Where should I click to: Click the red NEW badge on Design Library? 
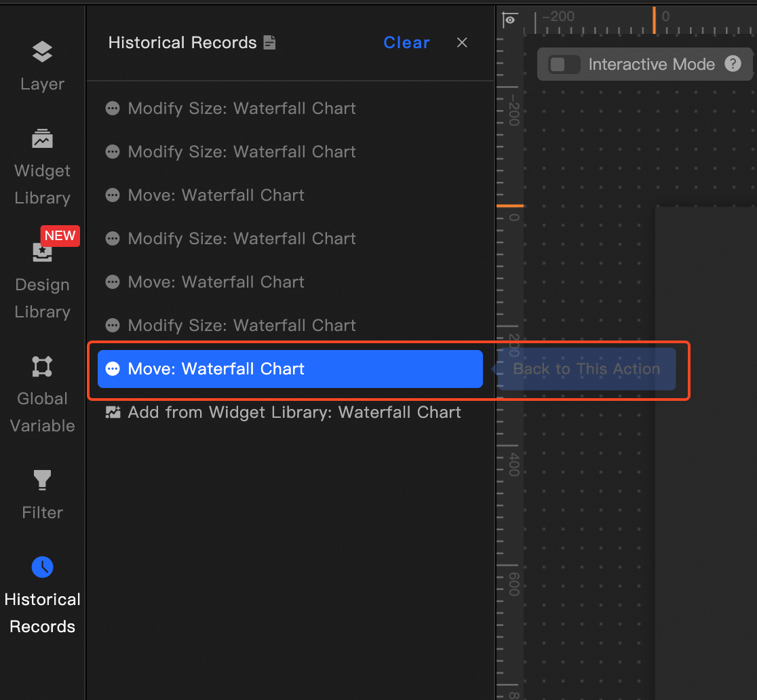coord(60,235)
